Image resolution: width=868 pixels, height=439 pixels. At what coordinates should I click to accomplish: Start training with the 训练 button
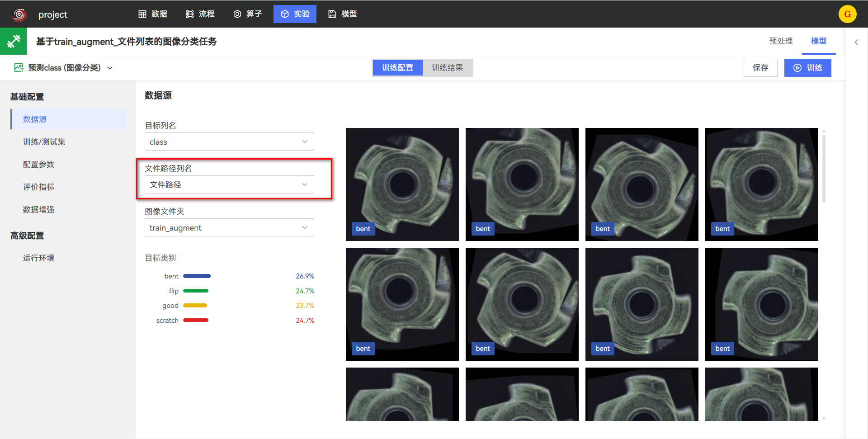coord(807,68)
